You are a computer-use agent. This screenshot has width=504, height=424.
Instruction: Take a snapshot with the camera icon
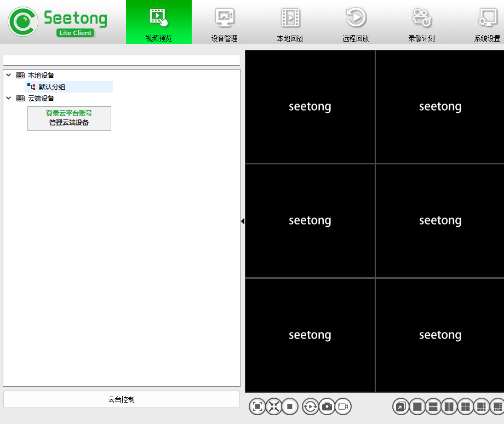(x=327, y=407)
